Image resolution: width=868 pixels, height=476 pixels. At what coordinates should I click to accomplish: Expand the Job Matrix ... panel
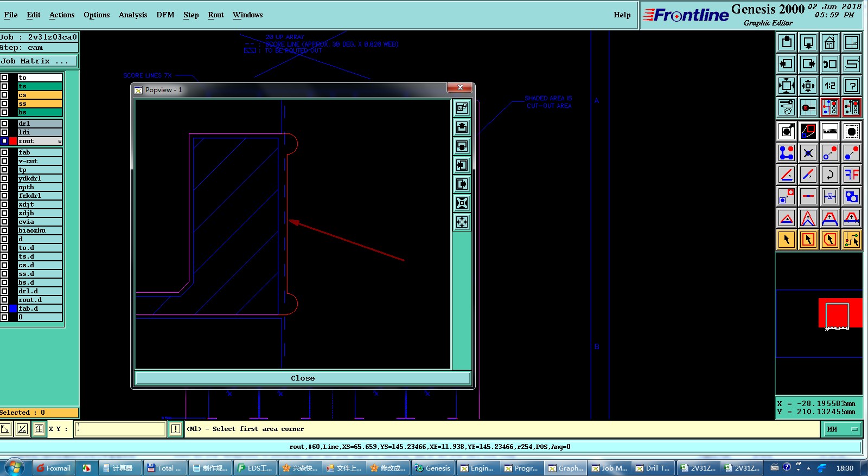point(39,61)
